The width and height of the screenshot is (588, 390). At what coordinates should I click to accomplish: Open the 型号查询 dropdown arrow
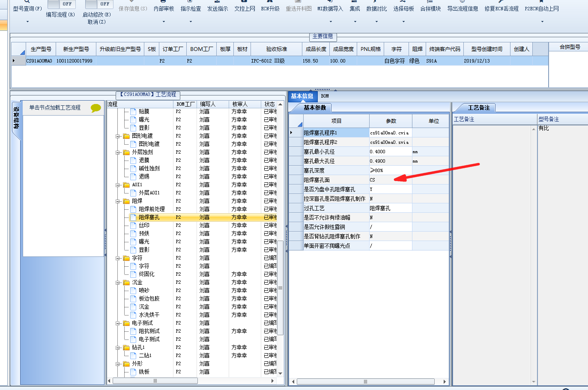click(x=28, y=21)
